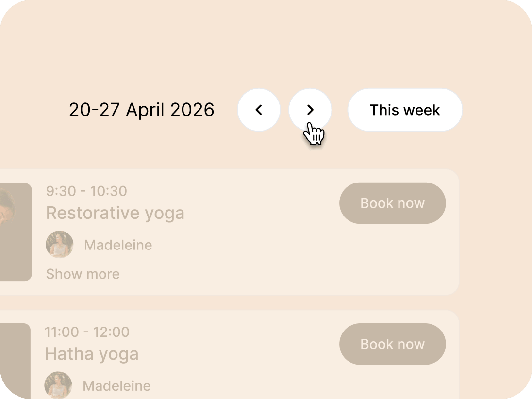Book the Restorative yoga class

point(393,203)
